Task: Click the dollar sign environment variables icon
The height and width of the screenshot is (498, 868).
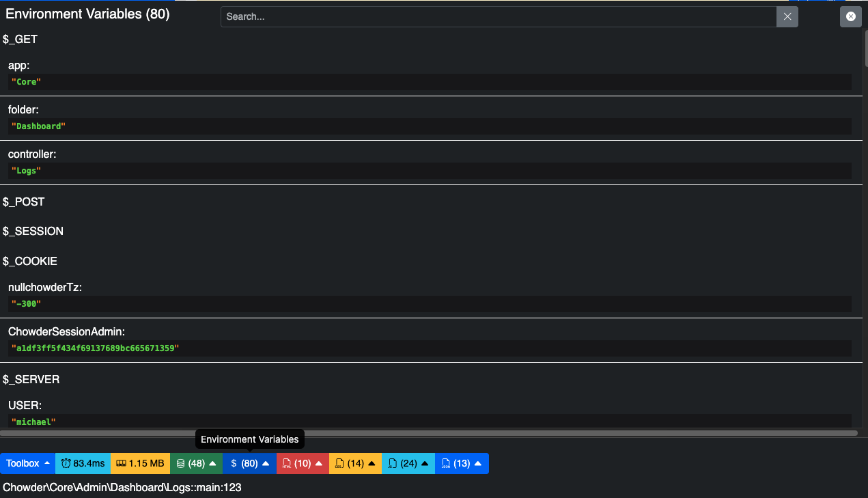Action: [x=234, y=463]
